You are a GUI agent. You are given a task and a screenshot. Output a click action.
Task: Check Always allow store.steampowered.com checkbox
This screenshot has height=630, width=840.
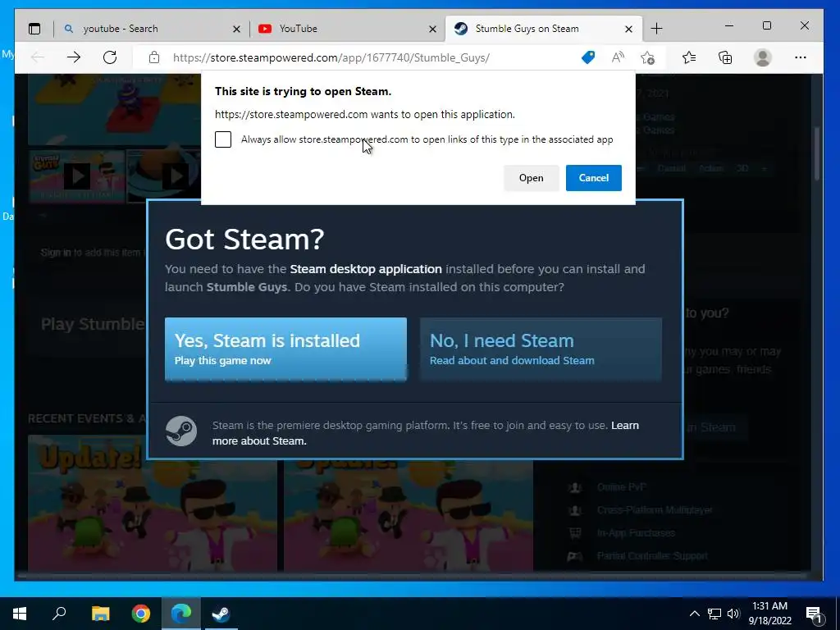coord(223,139)
